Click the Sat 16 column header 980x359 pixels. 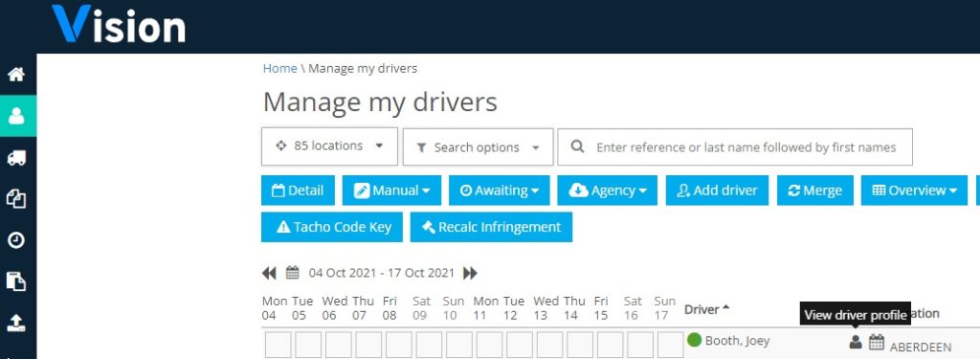pos(633,307)
